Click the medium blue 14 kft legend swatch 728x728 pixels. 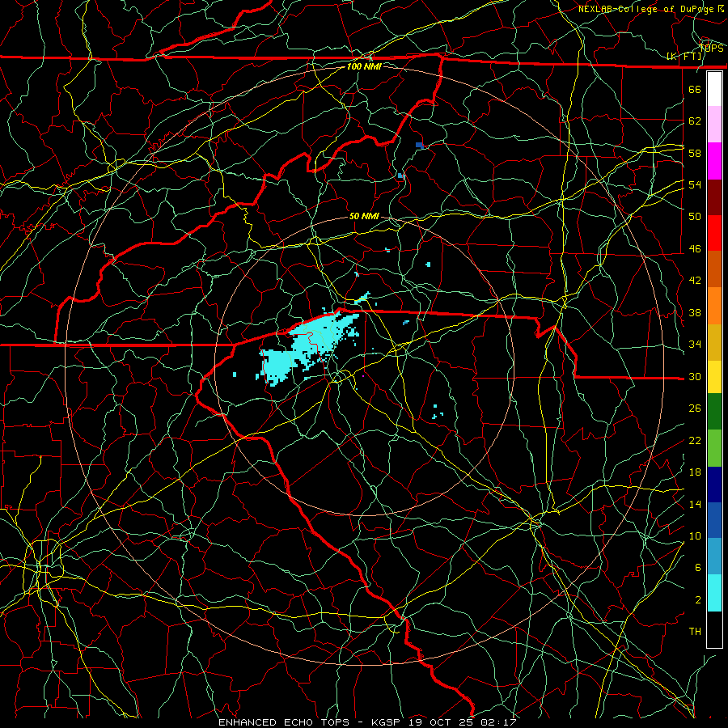[x=714, y=520]
